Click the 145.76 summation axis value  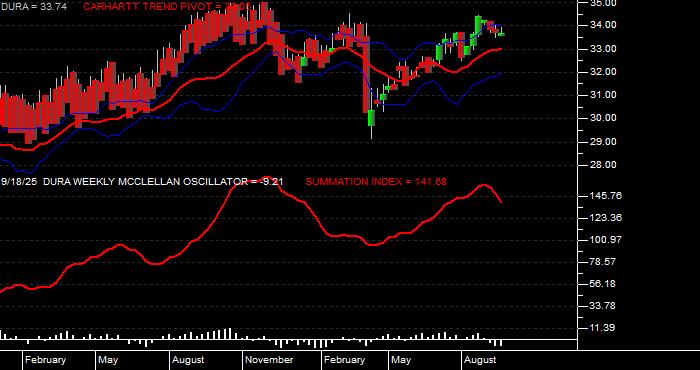pos(606,196)
